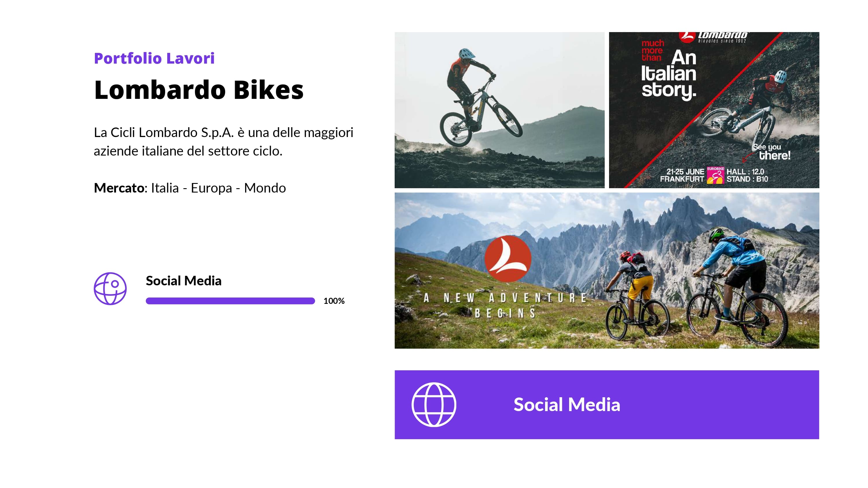Select the 'Portfolio Lavori' purple heading

coord(154,58)
